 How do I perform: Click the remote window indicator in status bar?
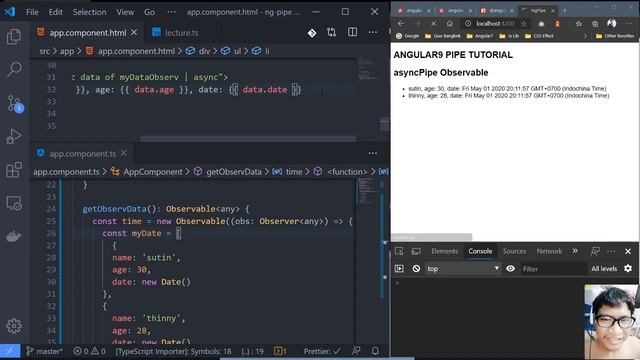pyautogui.click(x=10, y=351)
